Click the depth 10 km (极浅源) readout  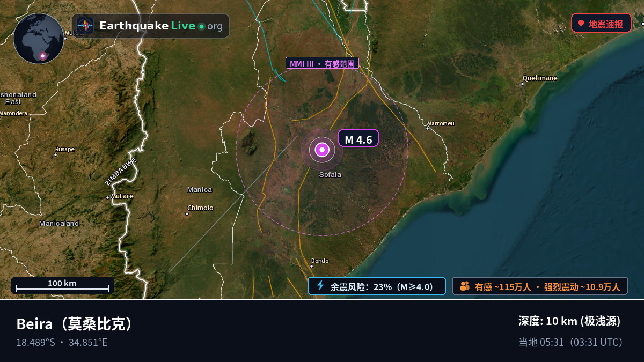[569, 321]
